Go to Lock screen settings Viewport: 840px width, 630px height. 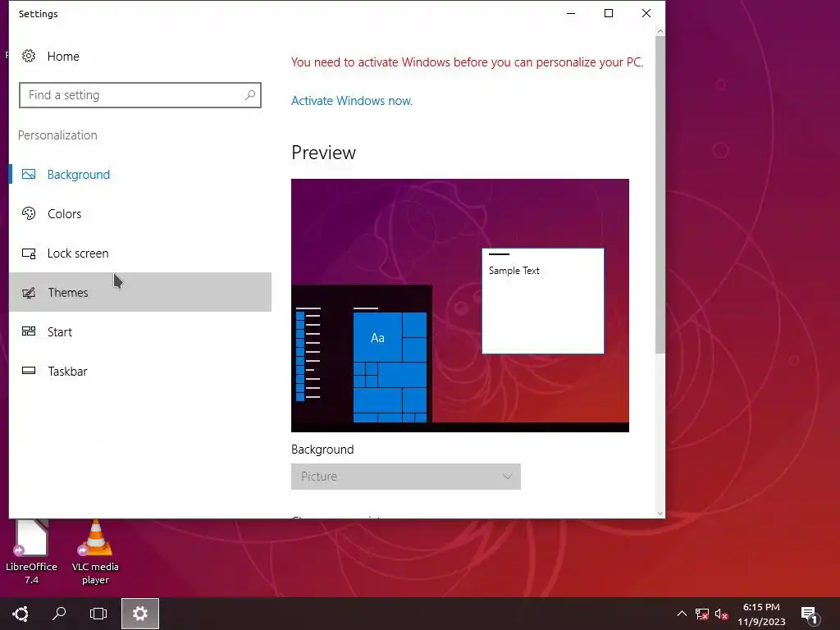click(140, 253)
